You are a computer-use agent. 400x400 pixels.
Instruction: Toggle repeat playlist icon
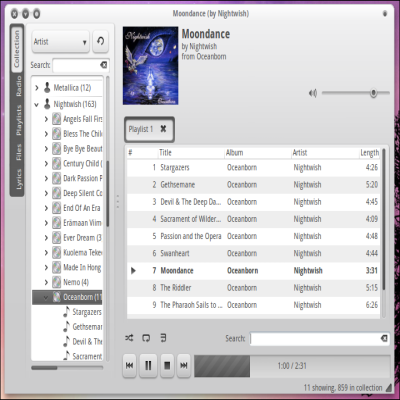pos(146,338)
